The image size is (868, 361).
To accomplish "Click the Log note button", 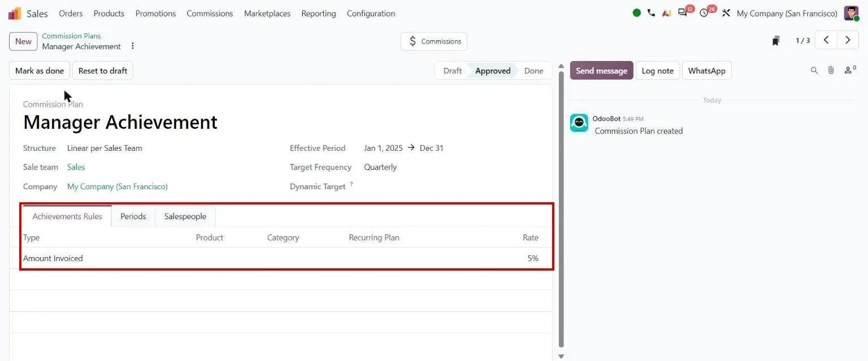I will pos(658,71).
